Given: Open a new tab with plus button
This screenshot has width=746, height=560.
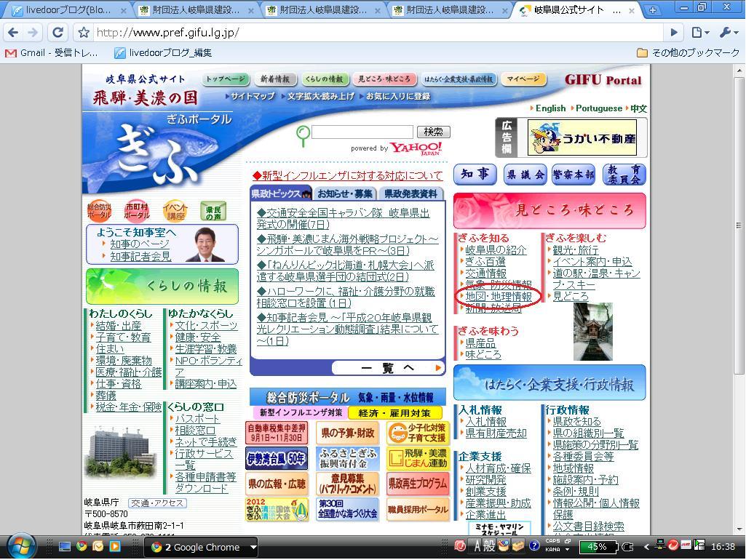Looking at the screenshot, I should tap(653, 10).
